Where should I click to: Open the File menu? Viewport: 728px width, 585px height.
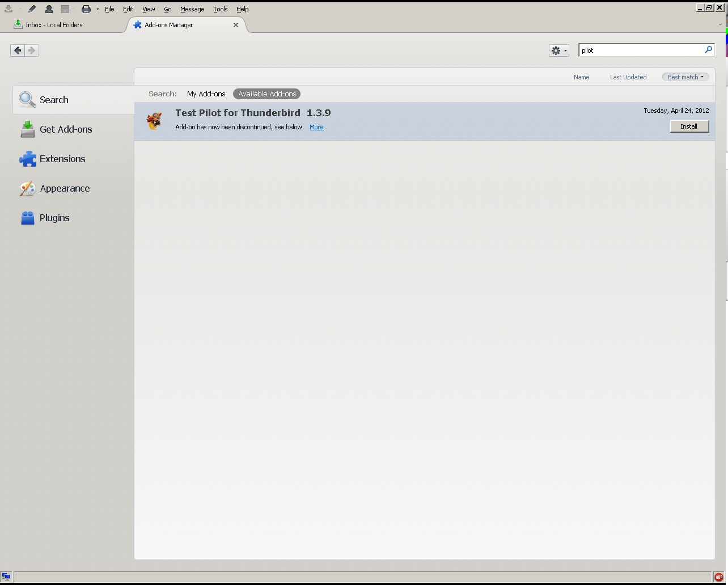pyautogui.click(x=109, y=9)
